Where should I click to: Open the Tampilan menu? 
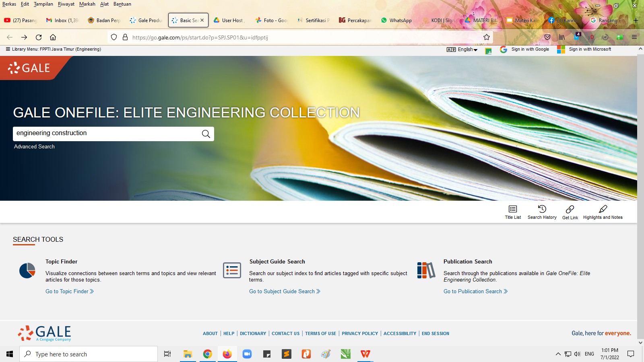click(43, 4)
